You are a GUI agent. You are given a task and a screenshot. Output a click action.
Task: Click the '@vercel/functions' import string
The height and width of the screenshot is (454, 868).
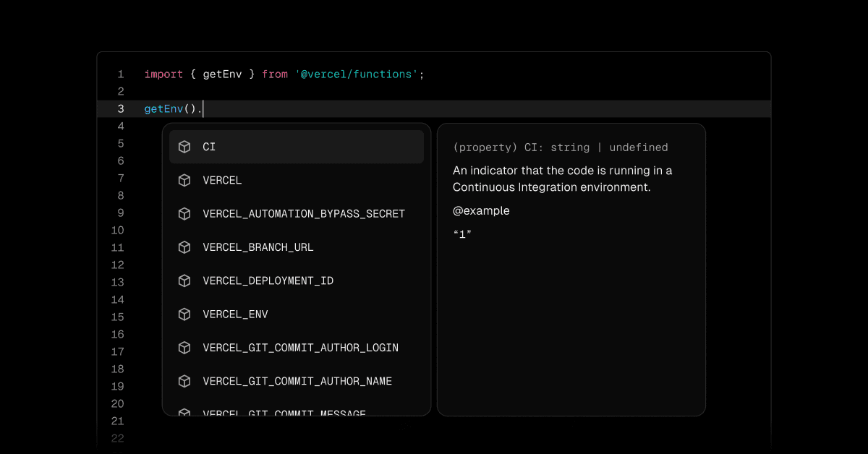pyautogui.click(x=356, y=74)
